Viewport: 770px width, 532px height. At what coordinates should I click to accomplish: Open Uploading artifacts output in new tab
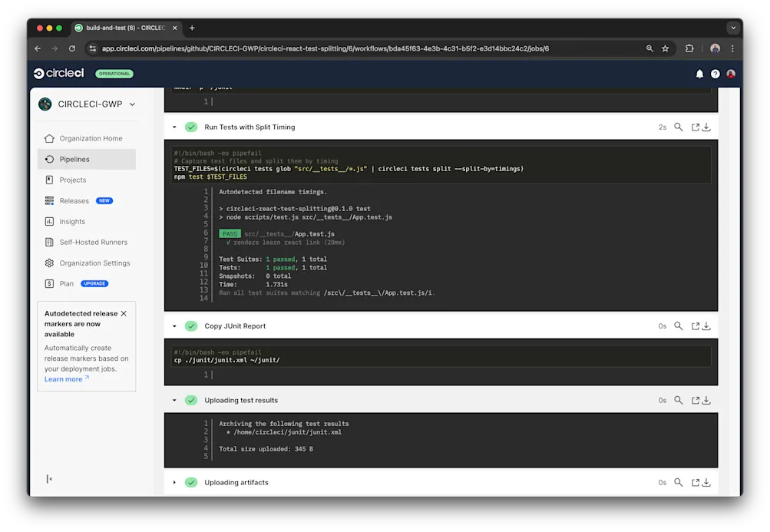[x=695, y=482]
